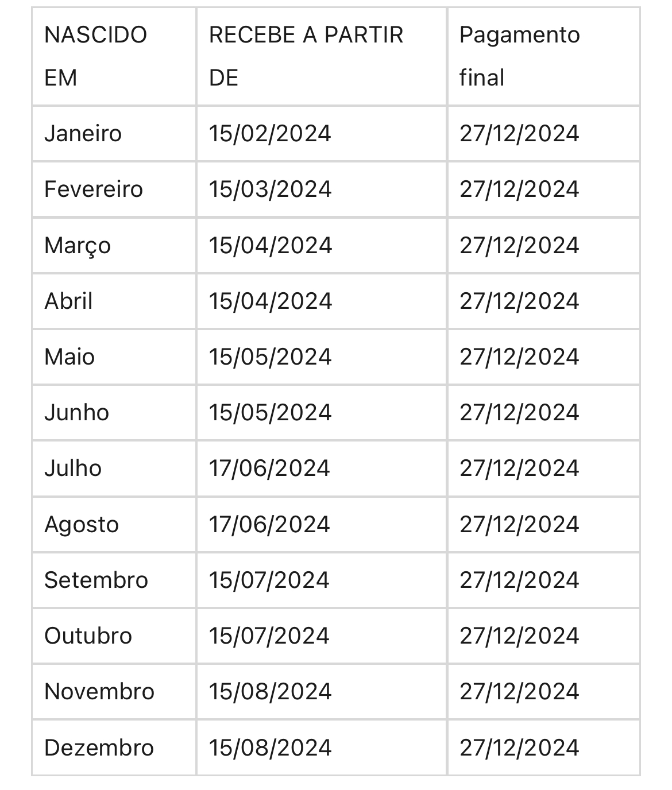This screenshot has height=790, width=672.
Task: Select the Novembro cell
Action: 114,691
